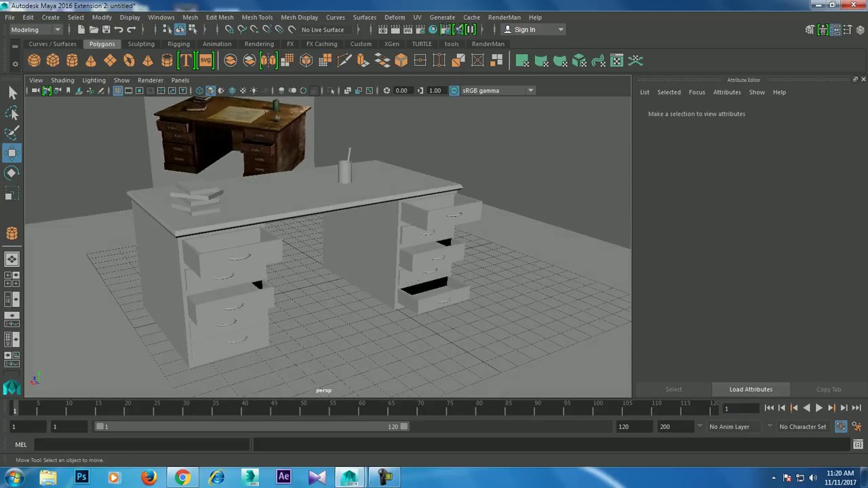Toggle Auto Keyframe button
868x488 pixels.
click(841, 426)
